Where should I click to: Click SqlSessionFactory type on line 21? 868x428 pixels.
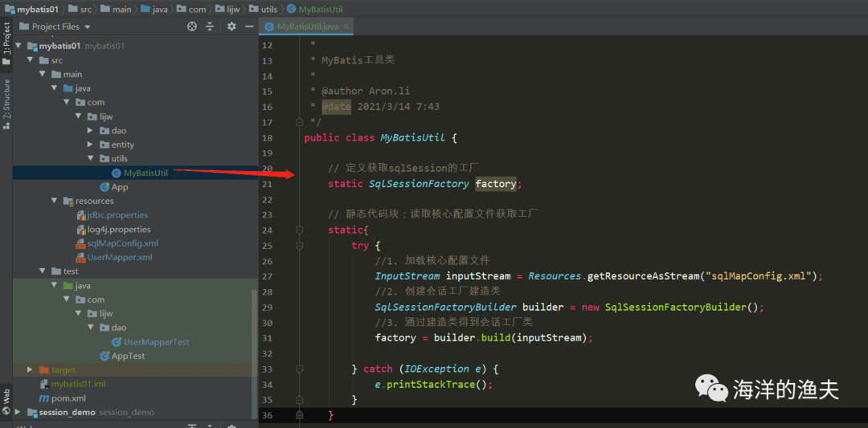coord(419,184)
